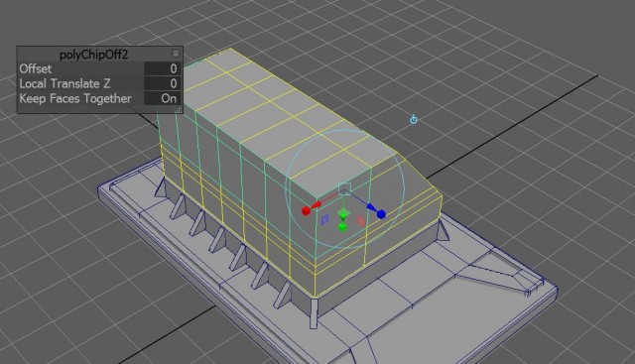Click the Keep Faces Together label
Screen dimensions: 635x364
[75, 99]
